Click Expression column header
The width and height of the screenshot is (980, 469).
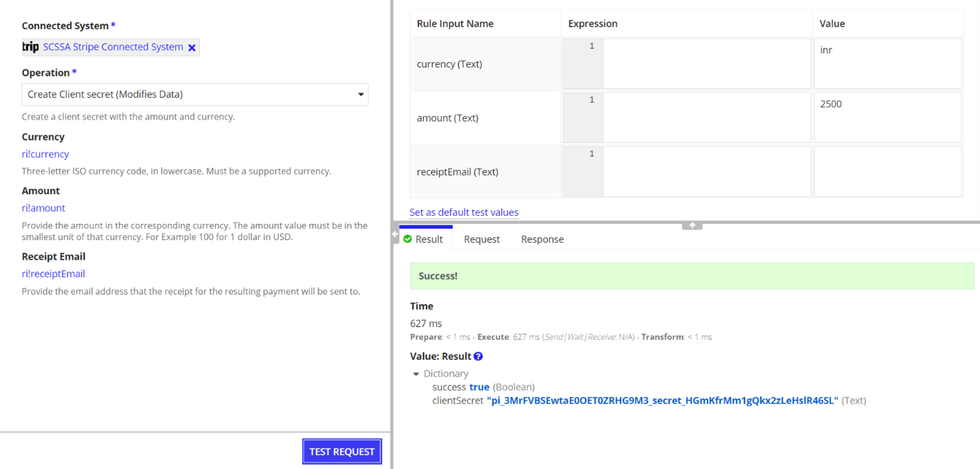[x=592, y=23]
